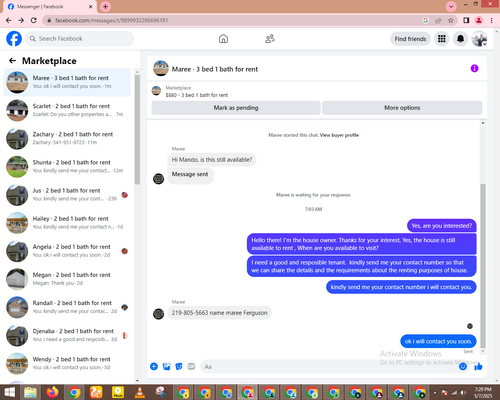Click the address bar URL

[112, 20]
